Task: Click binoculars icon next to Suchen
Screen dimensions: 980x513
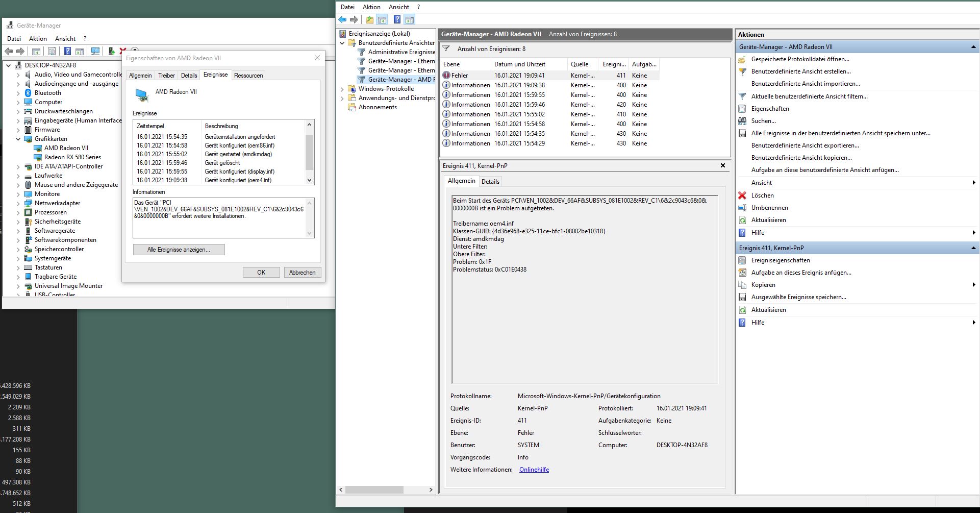Action: tap(742, 121)
